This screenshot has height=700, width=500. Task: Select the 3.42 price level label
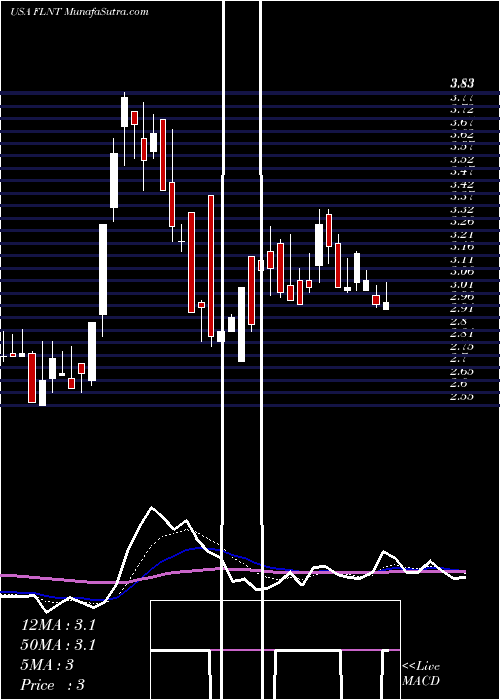point(462,184)
